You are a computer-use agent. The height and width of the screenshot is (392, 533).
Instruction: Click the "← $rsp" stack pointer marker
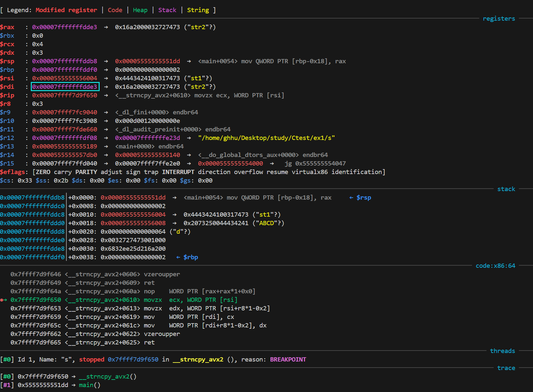(x=360, y=198)
